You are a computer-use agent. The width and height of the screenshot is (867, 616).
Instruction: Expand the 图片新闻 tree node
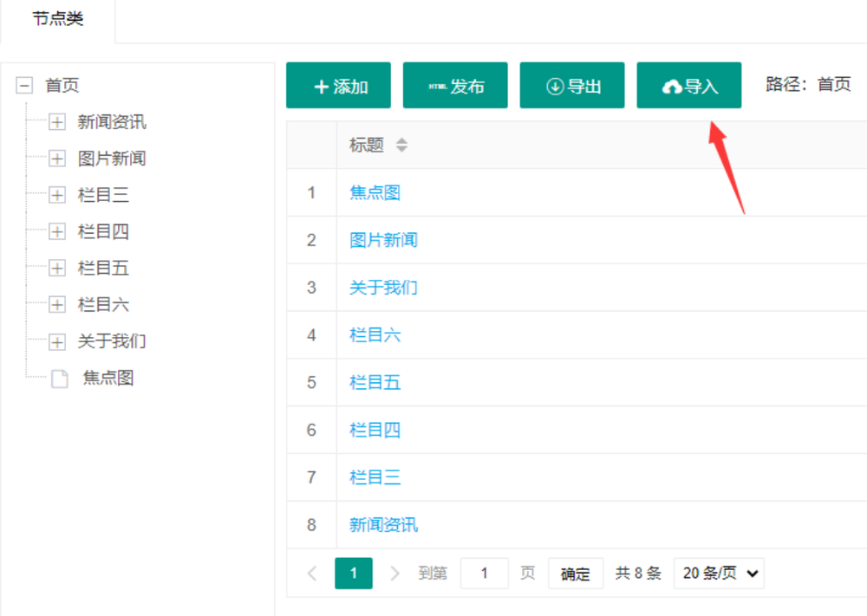[57, 159]
